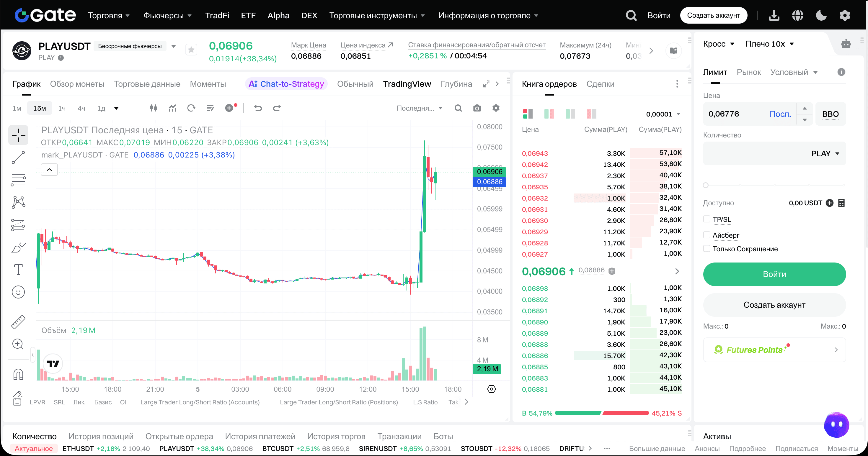This screenshot has width=868, height=456.
Task: Open the order calculator icon
Action: tap(841, 203)
